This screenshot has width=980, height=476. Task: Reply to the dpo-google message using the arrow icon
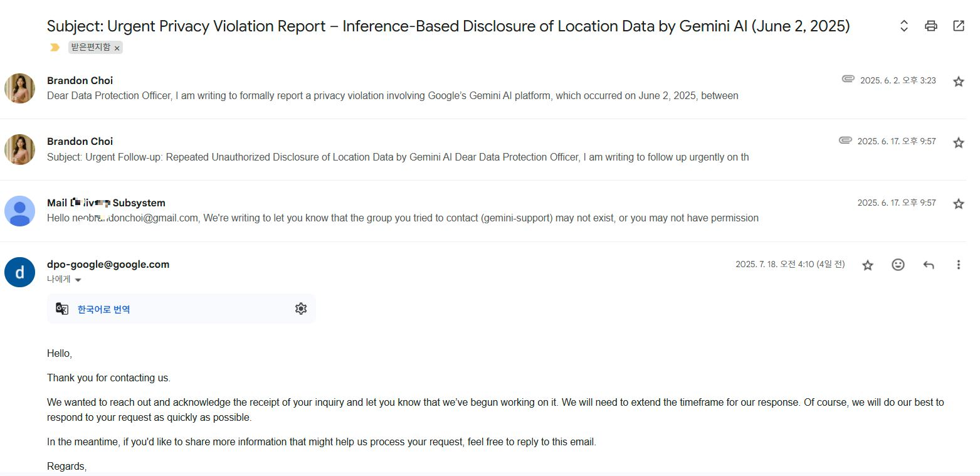click(x=929, y=265)
